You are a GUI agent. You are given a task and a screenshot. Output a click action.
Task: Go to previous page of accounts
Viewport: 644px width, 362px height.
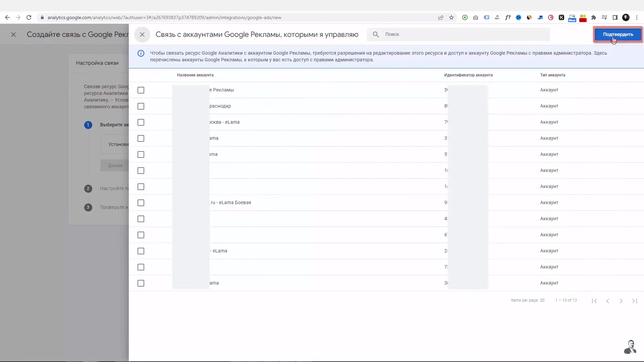click(x=608, y=301)
